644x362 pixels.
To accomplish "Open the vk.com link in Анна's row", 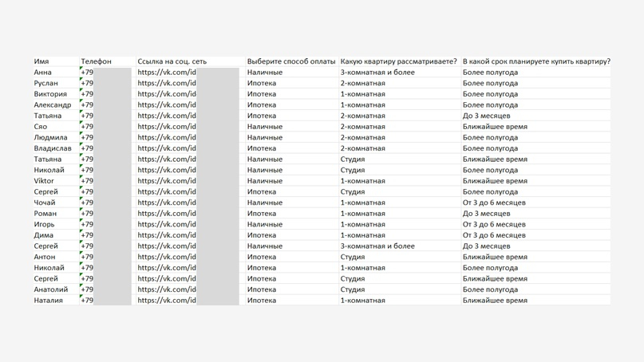I will click(x=167, y=73).
